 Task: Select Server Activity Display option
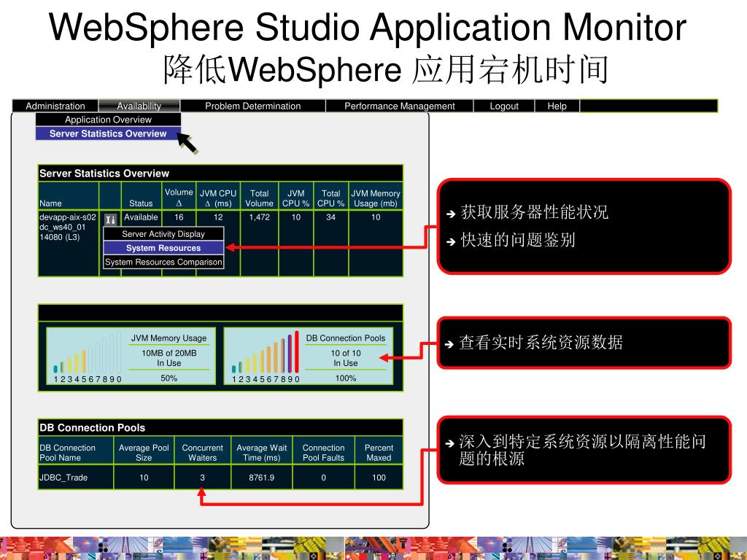point(163,234)
